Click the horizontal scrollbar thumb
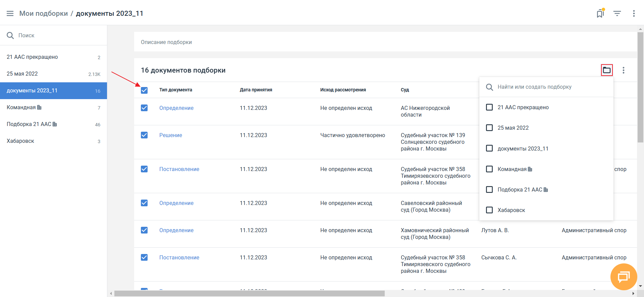 tap(249, 294)
